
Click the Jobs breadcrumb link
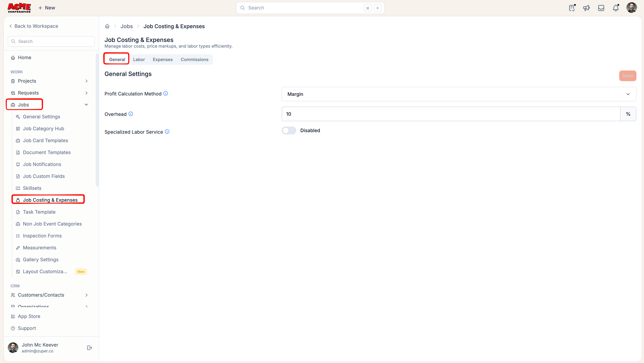pos(127,26)
